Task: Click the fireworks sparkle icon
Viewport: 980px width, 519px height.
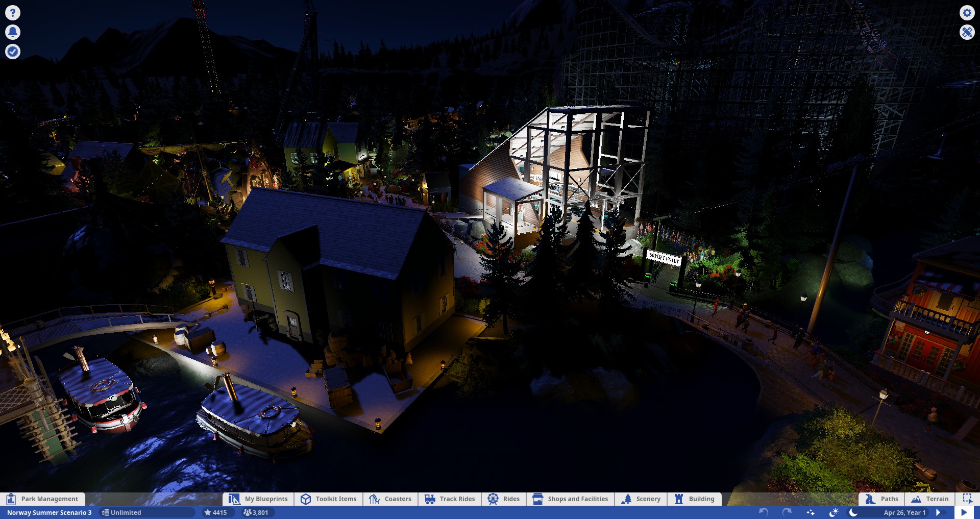Action: [811, 512]
